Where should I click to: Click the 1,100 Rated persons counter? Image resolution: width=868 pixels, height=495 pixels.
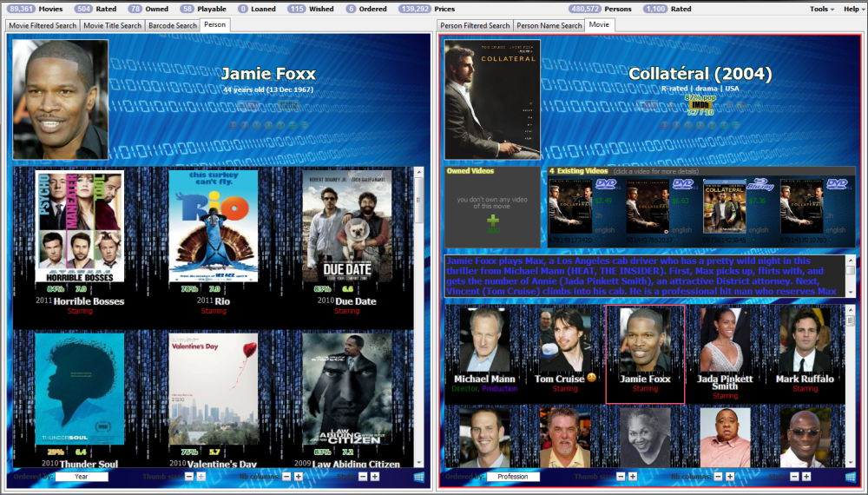click(667, 9)
